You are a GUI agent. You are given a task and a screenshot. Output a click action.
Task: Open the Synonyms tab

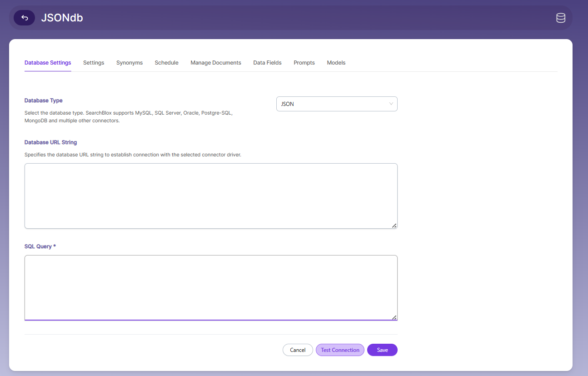click(x=130, y=63)
